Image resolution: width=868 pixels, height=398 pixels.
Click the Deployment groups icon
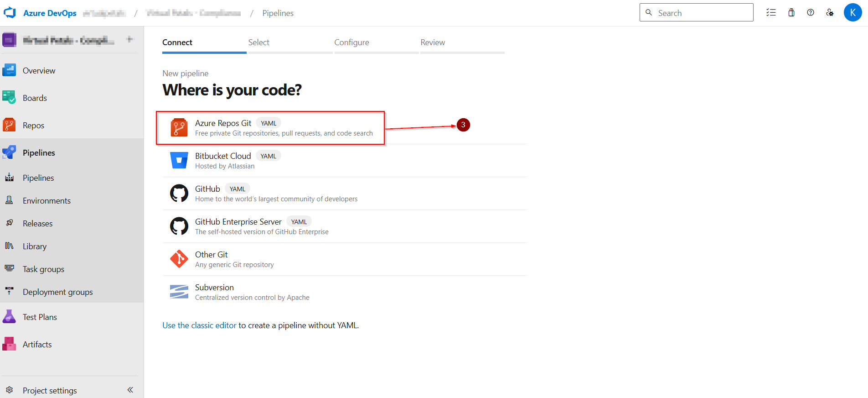(9, 292)
